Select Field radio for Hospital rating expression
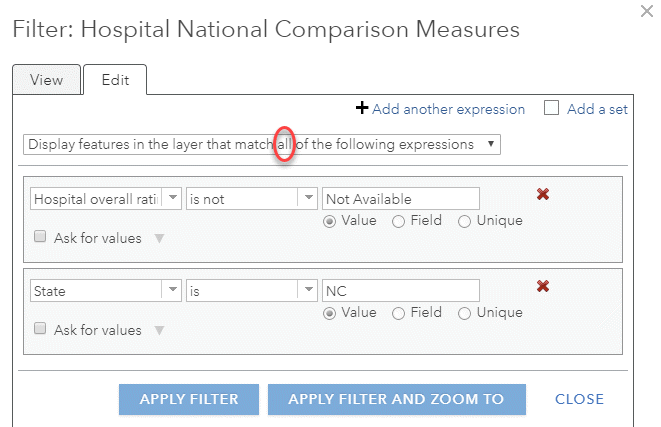 pyautogui.click(x=398, y=221)
